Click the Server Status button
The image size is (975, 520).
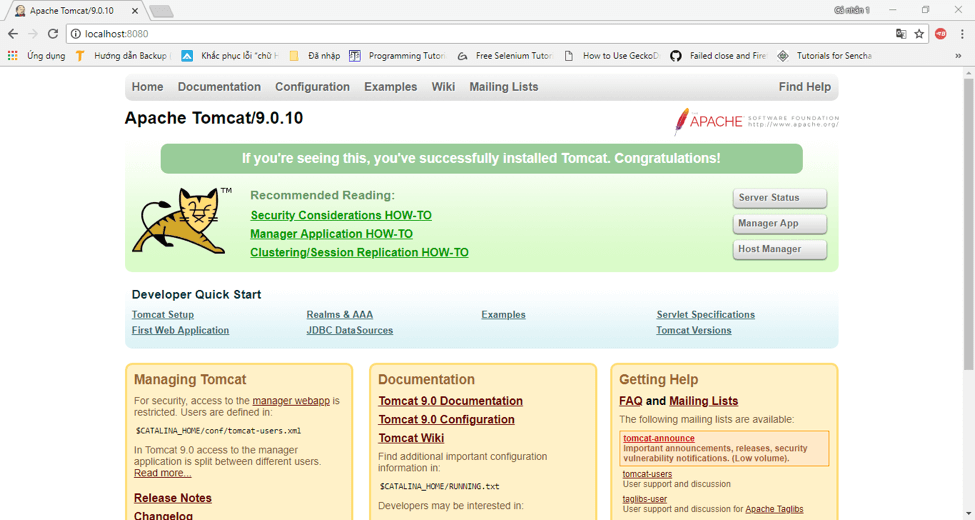click(780, 198)
